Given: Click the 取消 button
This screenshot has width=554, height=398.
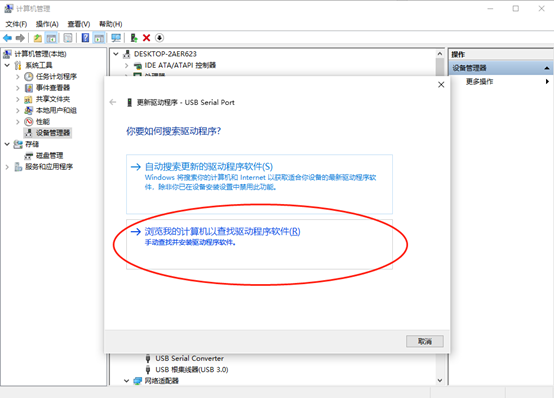Looking at the screenshot, I should (425, 341).
